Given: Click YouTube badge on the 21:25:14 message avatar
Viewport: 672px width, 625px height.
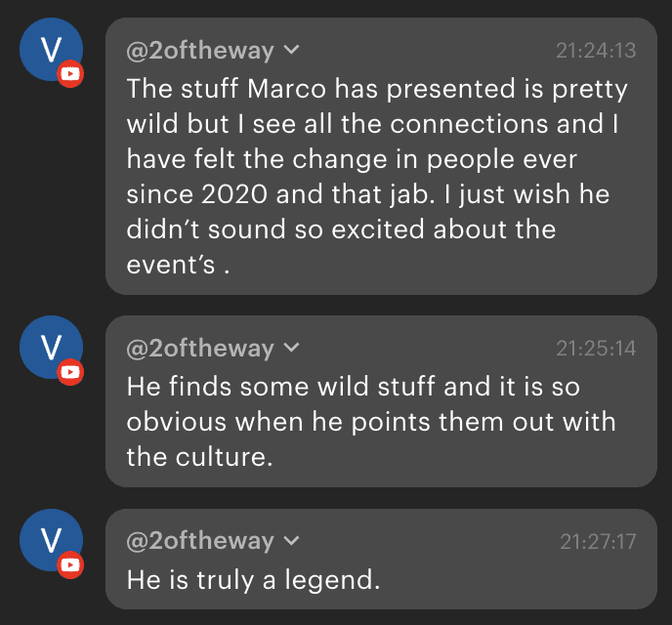Looking at the screenshot, I should [x=69, y=372].
